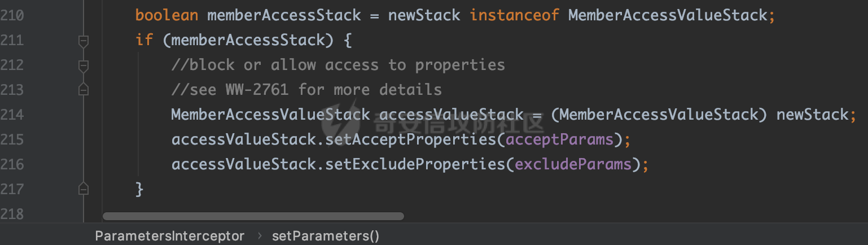
Task: Click the instanceof keyword on line 210
Action: click(x=514, y=15)
